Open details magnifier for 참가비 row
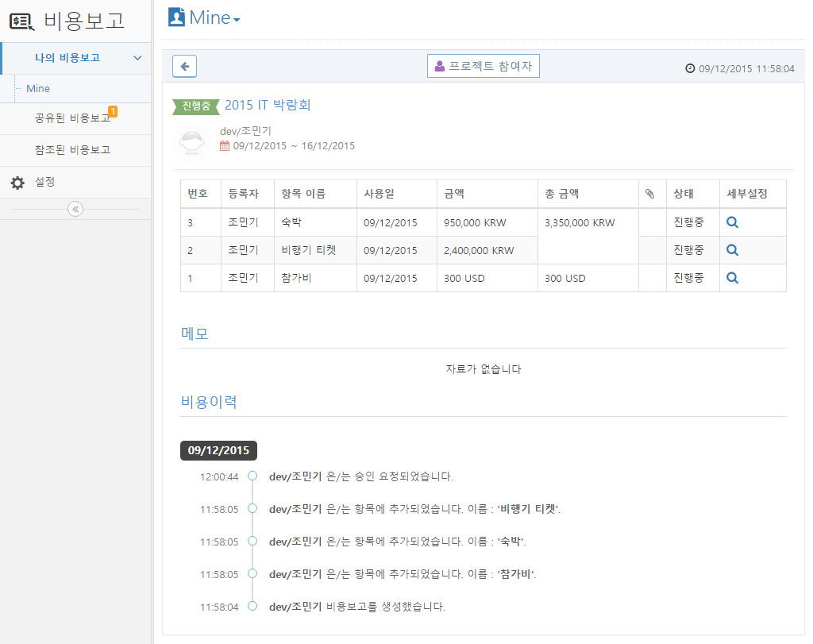The width and height of the screenshot is (813, 644). tap(733, 278)
